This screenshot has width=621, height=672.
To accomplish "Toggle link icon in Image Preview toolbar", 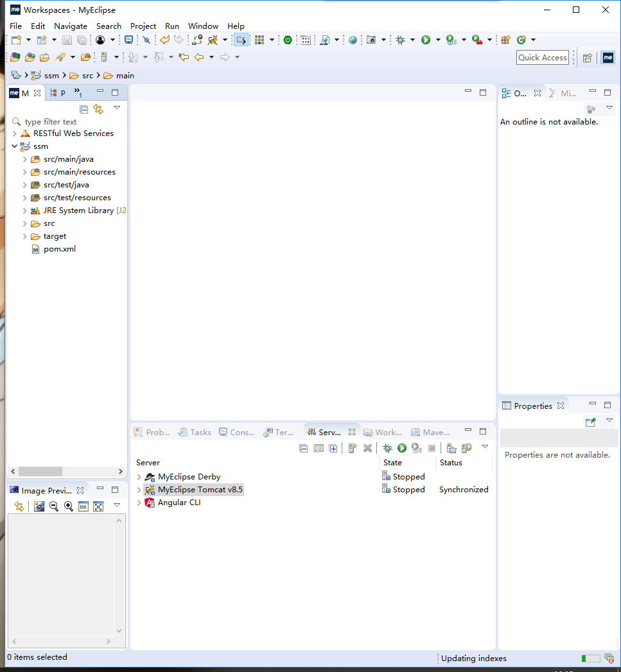I will pos(19,506).
